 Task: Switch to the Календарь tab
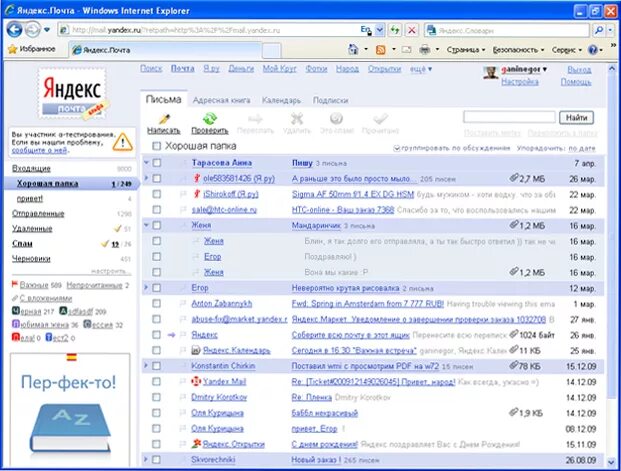281,100
